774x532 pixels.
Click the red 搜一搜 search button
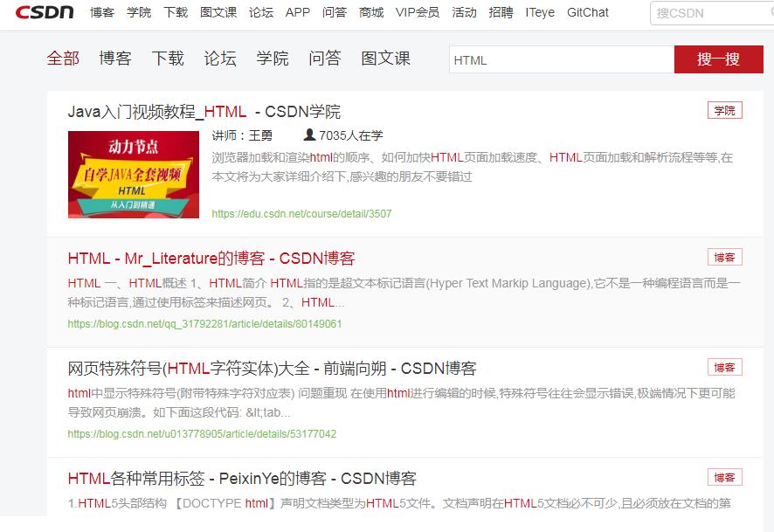(718, 59)
